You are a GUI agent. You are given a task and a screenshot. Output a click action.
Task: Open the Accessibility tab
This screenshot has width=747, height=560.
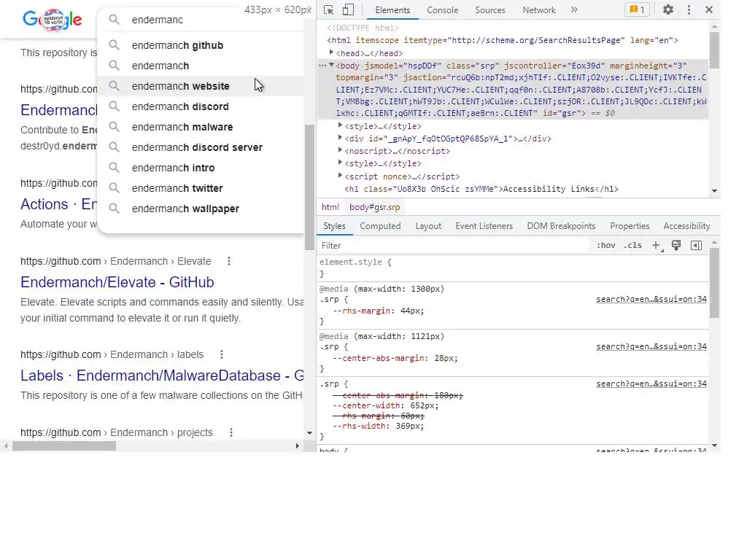(686, 226)
